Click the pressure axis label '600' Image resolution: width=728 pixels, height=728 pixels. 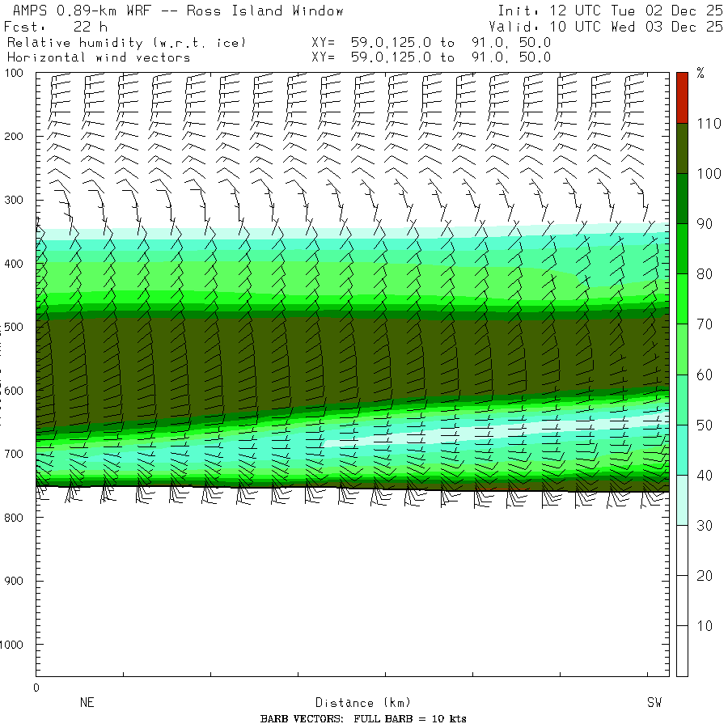[x=14, y=391]
